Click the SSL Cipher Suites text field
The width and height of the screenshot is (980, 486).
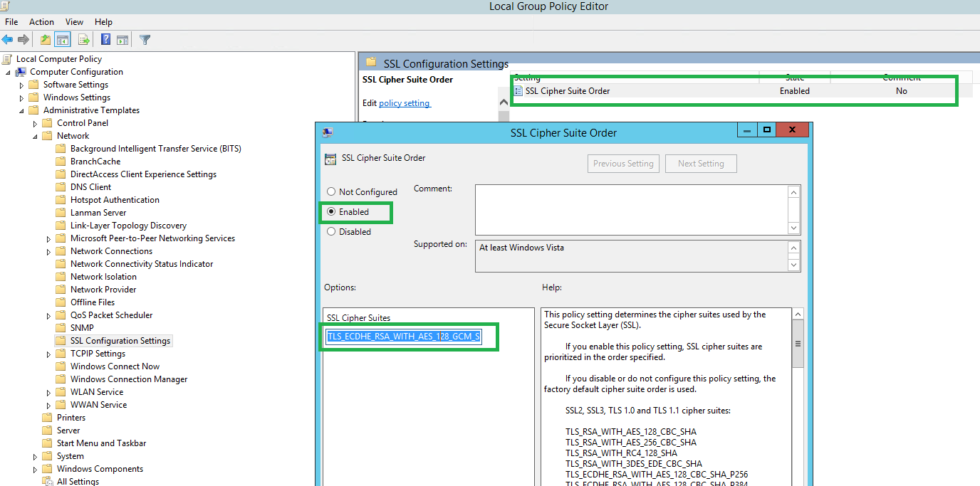(x=403, y=337)
